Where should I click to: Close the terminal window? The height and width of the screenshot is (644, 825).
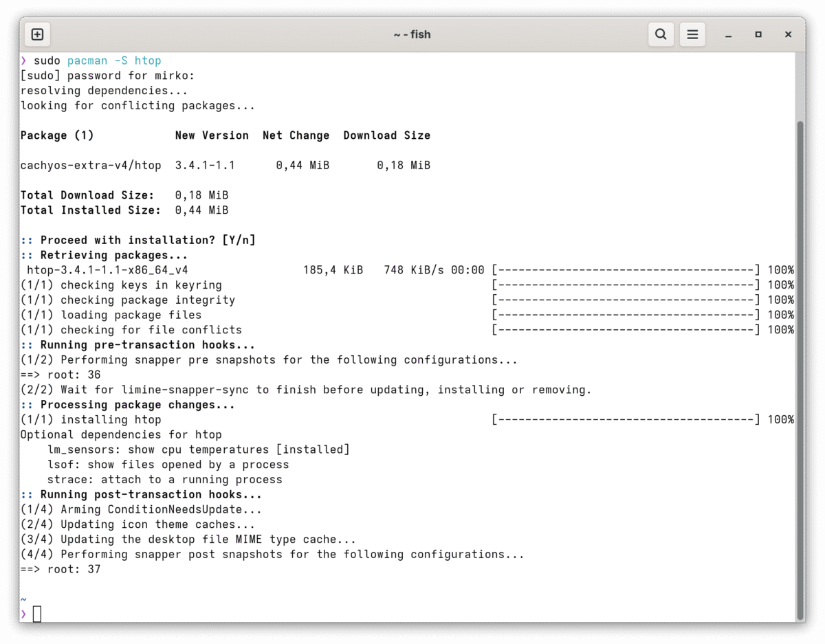788,34
